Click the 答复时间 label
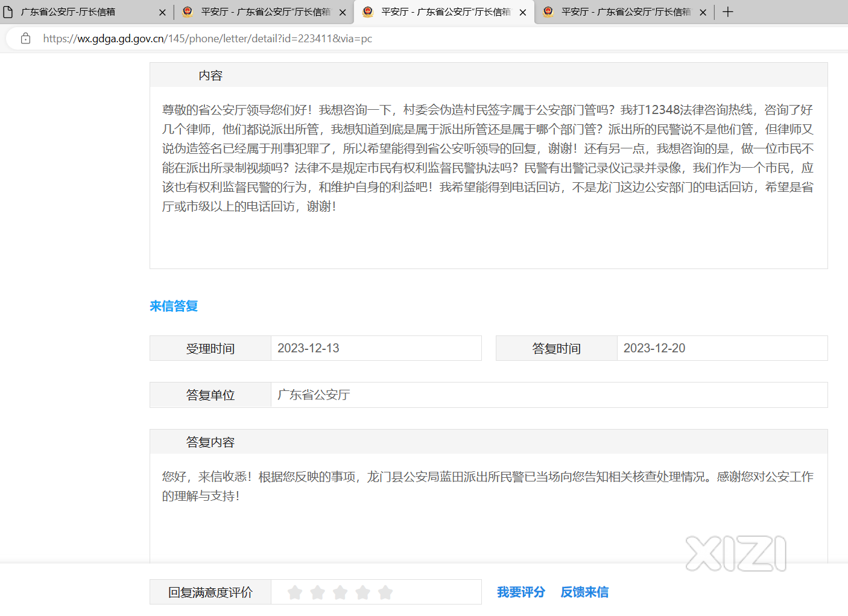The width and height of the screenshot is (848, 616). 557,349
